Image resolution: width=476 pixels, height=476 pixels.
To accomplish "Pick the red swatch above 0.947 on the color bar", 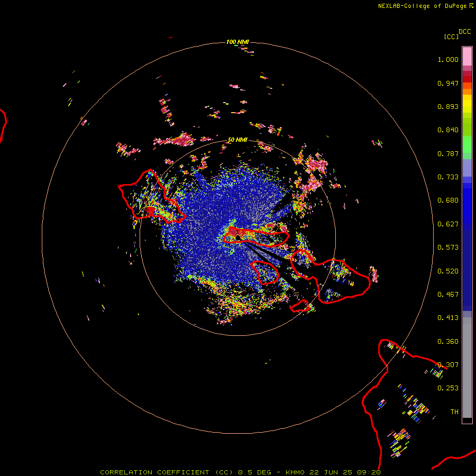I will [467, 79].
